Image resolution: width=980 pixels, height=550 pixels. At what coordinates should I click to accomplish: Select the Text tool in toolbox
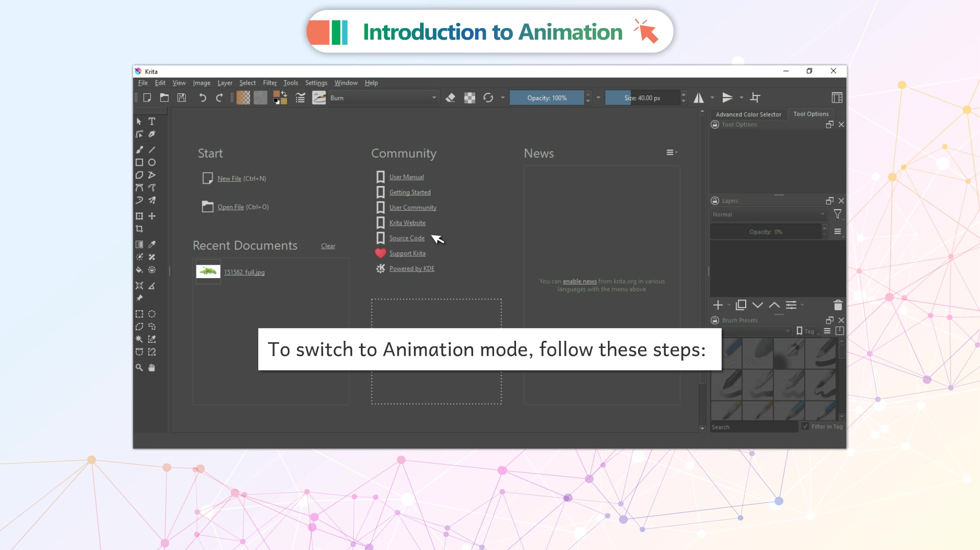point(152,121)
